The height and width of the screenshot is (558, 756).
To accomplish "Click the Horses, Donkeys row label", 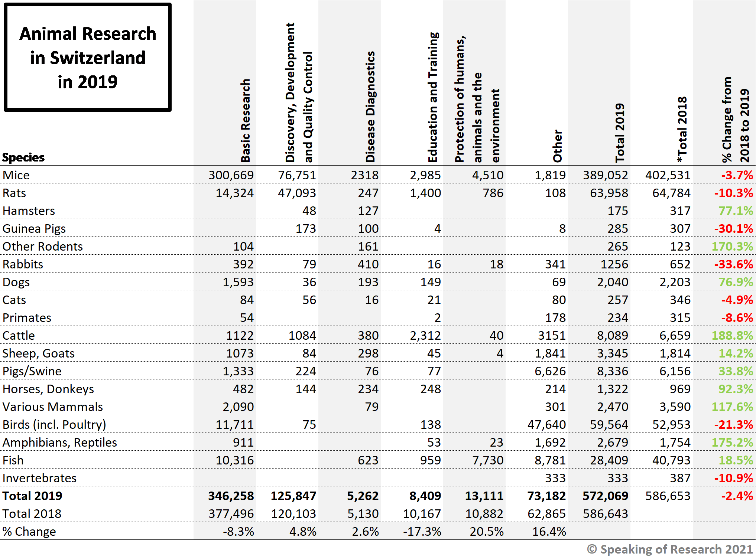I will point(48,389).
